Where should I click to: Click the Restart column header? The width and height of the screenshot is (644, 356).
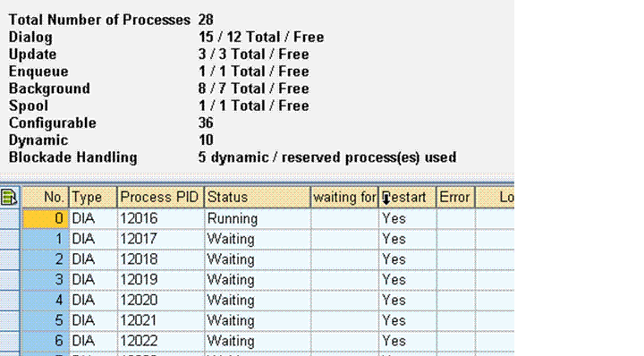(x=407, y=197)
